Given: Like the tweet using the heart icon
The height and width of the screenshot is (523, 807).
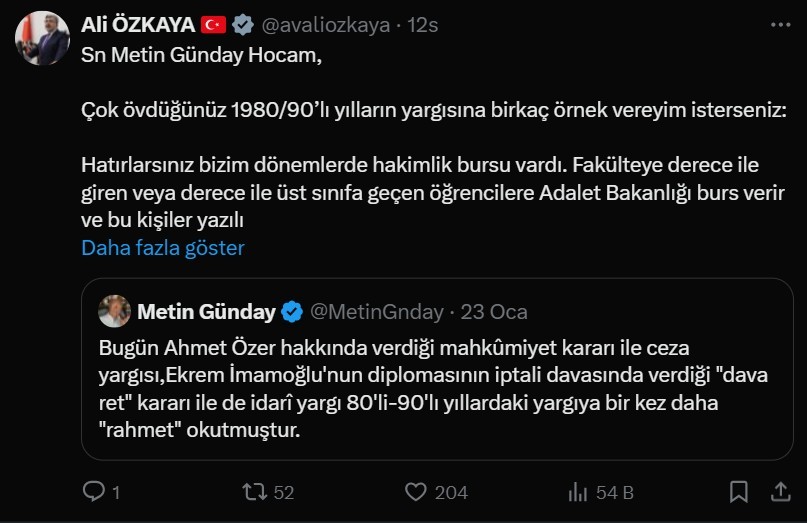Looking at the screenshot, I should tap(417, 491).
